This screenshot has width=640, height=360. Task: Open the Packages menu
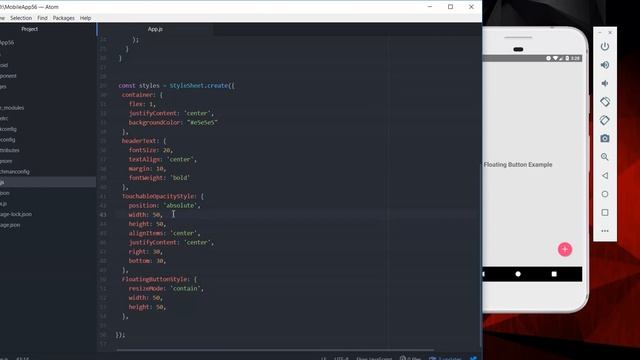pyautogui.click(x=64, y=18)
